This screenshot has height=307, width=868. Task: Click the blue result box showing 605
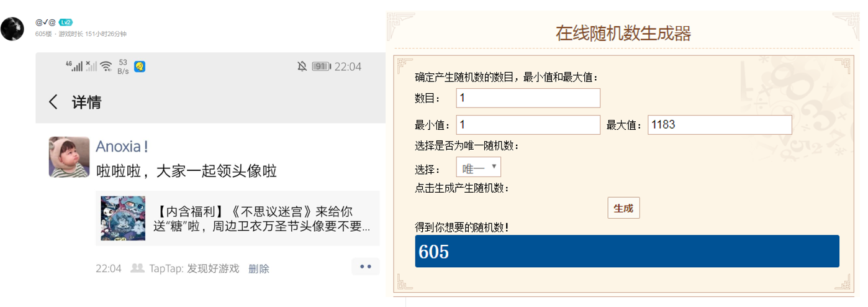click(x=627, y=251)
